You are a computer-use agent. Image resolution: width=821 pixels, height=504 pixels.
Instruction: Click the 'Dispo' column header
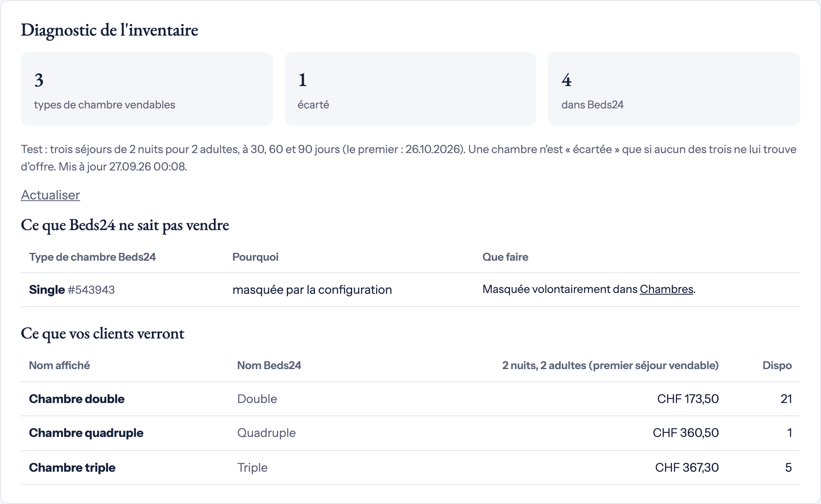(777, 365)
